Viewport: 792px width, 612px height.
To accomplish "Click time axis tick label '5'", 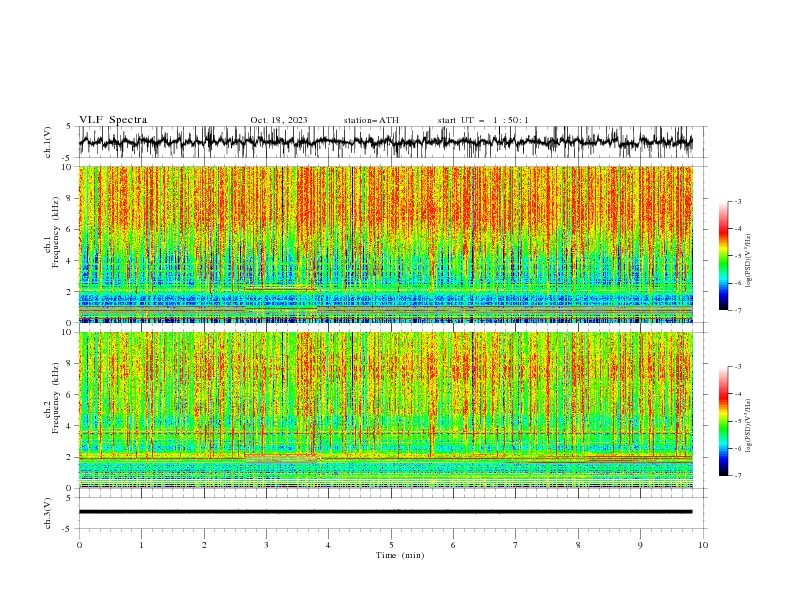I will click(391, 545).
